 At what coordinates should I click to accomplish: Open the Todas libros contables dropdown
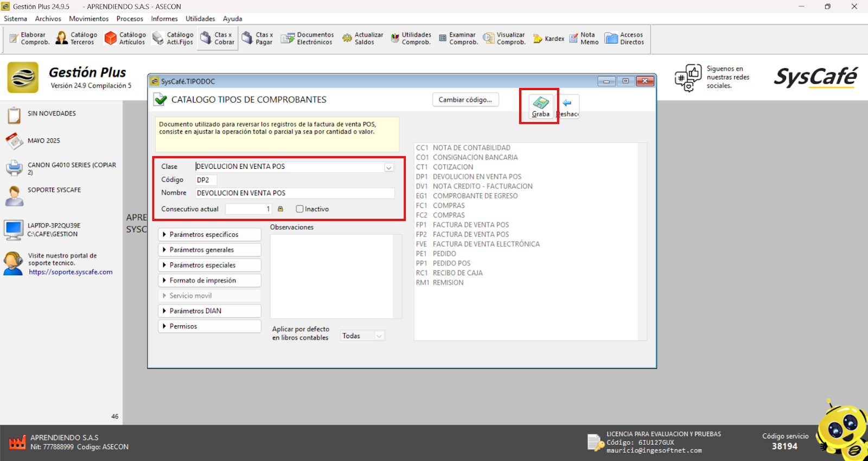coord(379,336)
